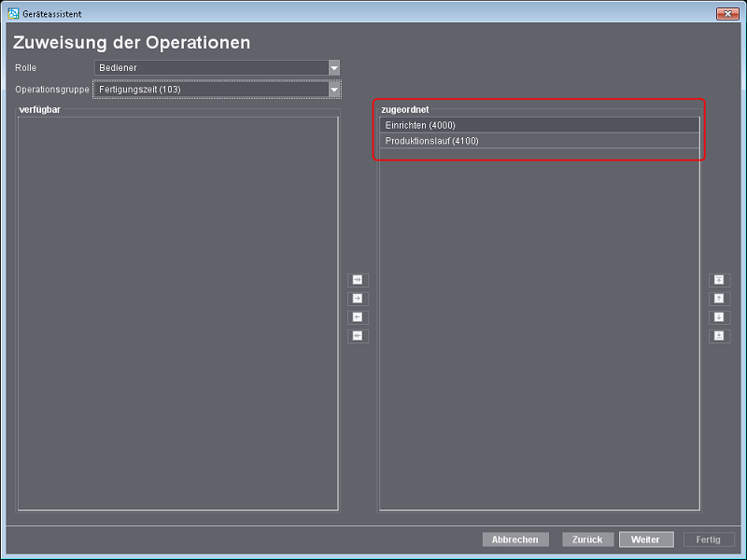Proceed with the Weiter button
This screenshot has width=747, height=560.
pos(645,539)
